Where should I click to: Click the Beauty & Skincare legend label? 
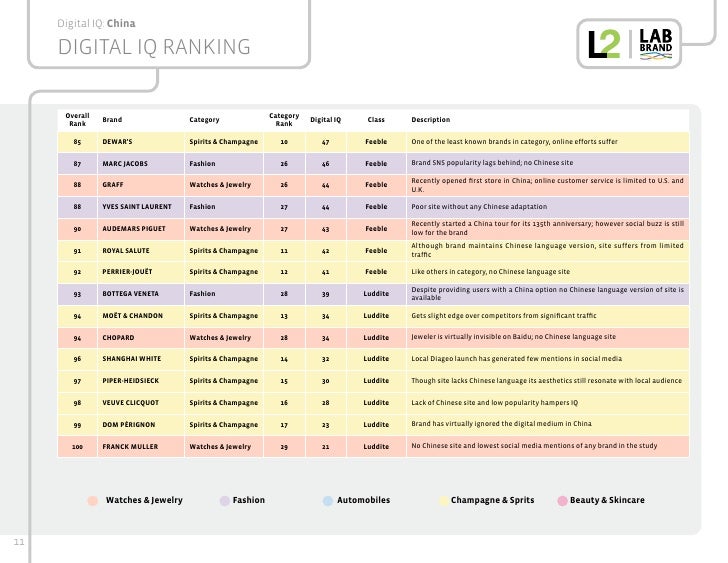click(x=607, y=500)
